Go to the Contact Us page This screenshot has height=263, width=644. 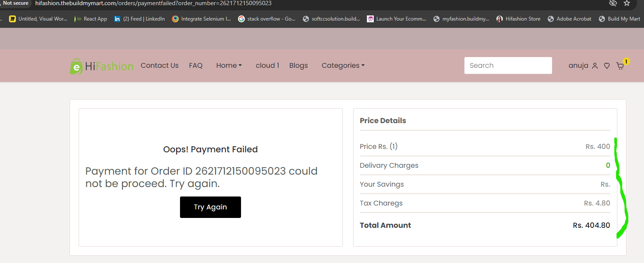click(159, 66)
